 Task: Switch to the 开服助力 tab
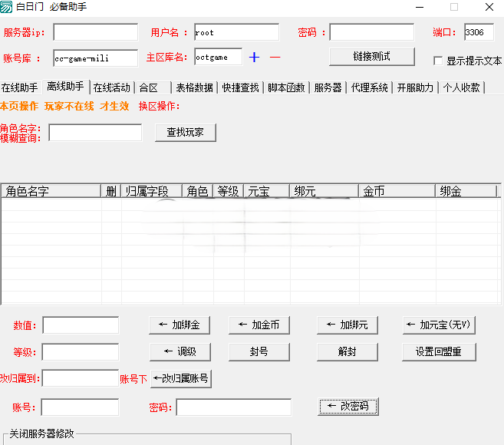coord(415,87)
